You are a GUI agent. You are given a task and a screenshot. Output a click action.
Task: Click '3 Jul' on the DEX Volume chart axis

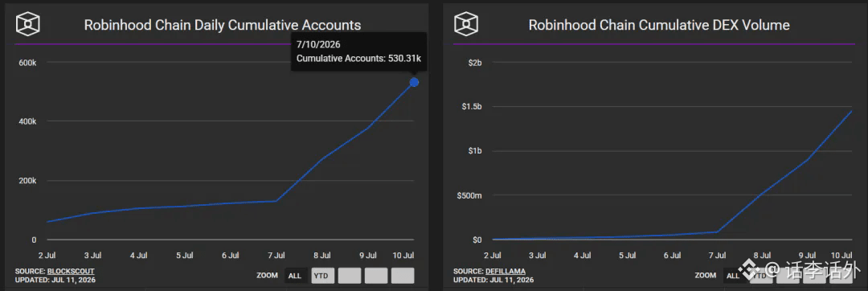(537, 255)
